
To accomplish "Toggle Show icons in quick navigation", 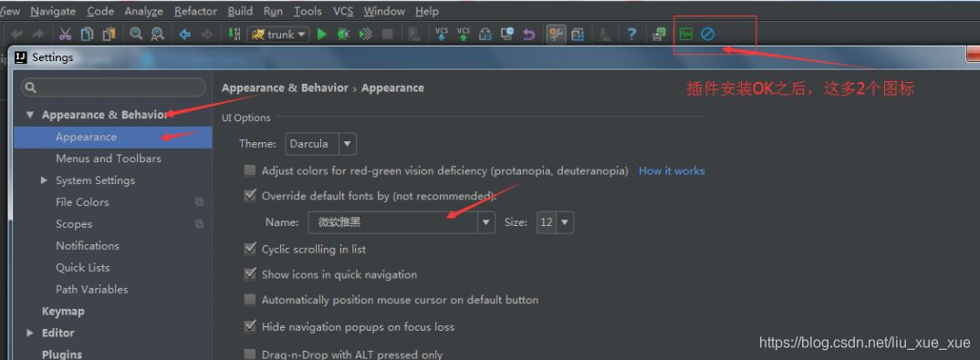I will tap(250, 274).
